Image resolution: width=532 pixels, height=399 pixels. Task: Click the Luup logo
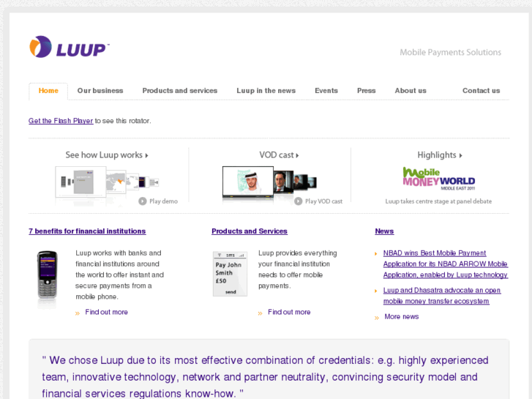coord(70,47)
